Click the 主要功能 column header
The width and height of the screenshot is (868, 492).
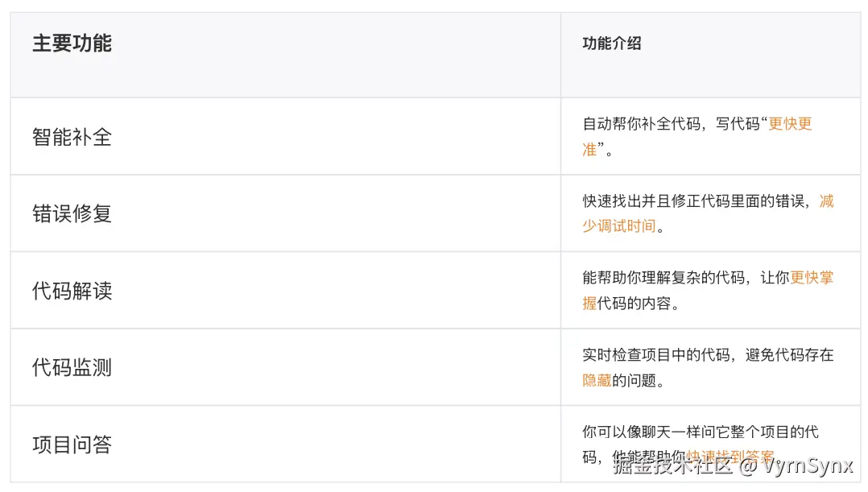pyautogui.click(x=72, y=43)
